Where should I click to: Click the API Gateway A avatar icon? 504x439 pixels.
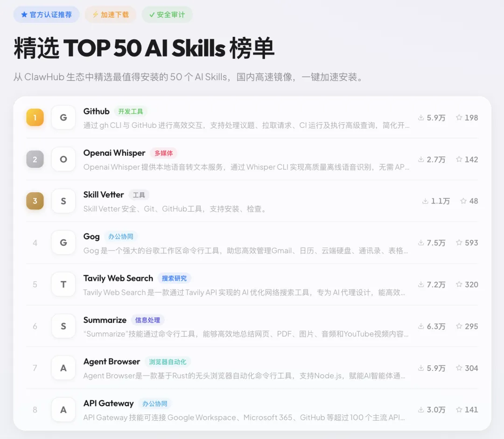[63, 410]
